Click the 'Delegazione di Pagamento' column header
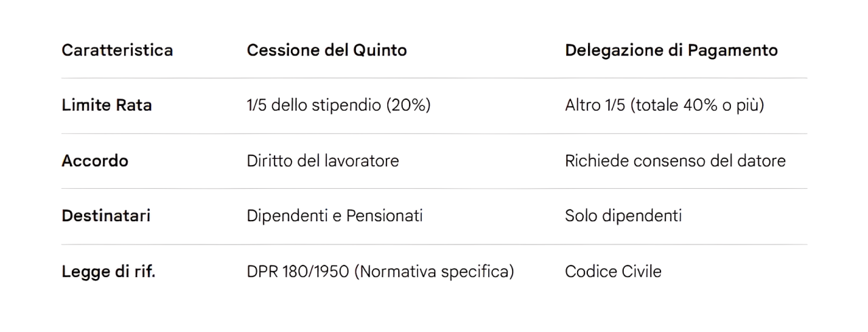The width and height of the screenshot is (868, 332). coord(671,50)
